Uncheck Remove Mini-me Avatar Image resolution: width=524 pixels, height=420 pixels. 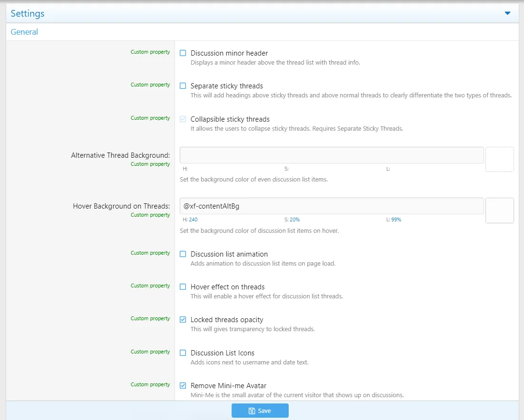[x=183, y=386]
